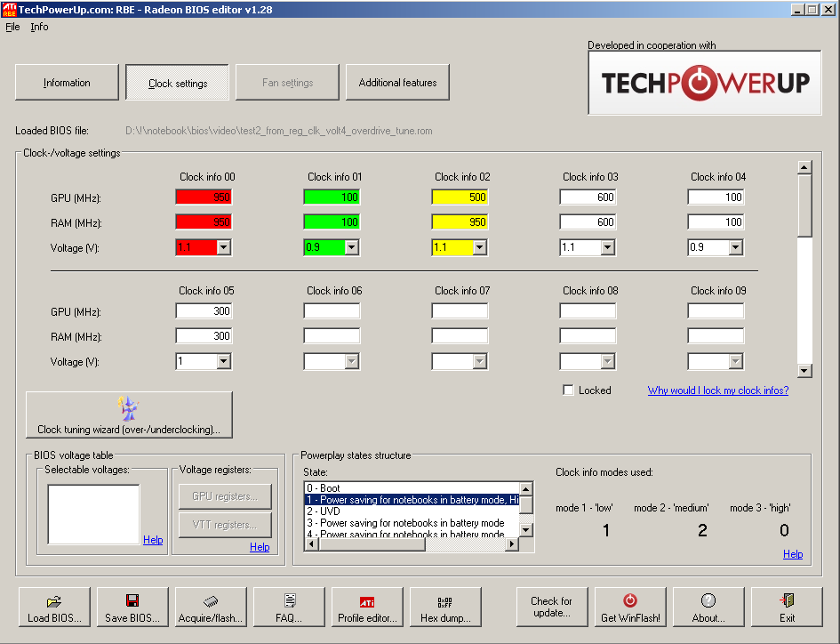Open 'Why would I lock my clock infos?' link
Image resolution: width=840 pixels, height=644 pixels.
point(718,390)
